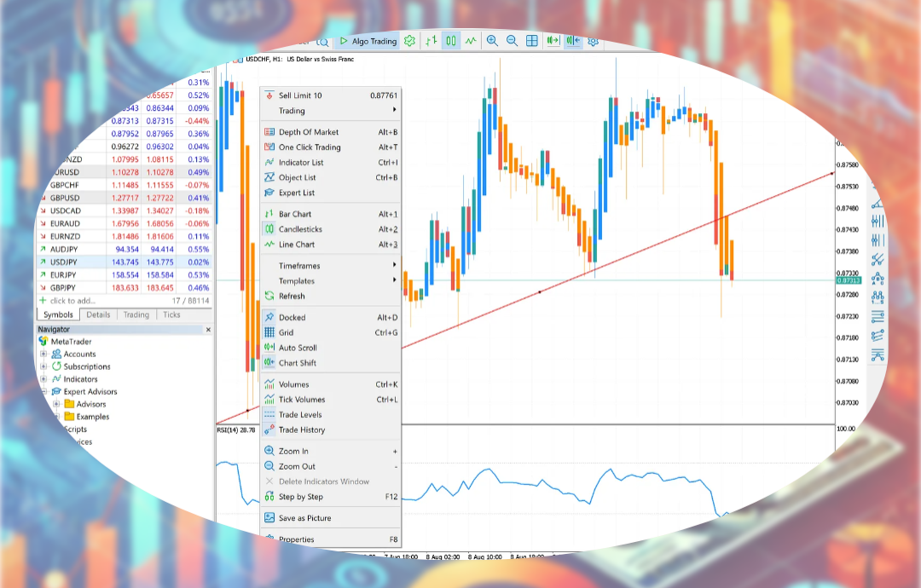The width and height of the screenshot is (921, 588).
Task: Click the 'click to add...' symbol field
Action: click(x=72, y=301)
